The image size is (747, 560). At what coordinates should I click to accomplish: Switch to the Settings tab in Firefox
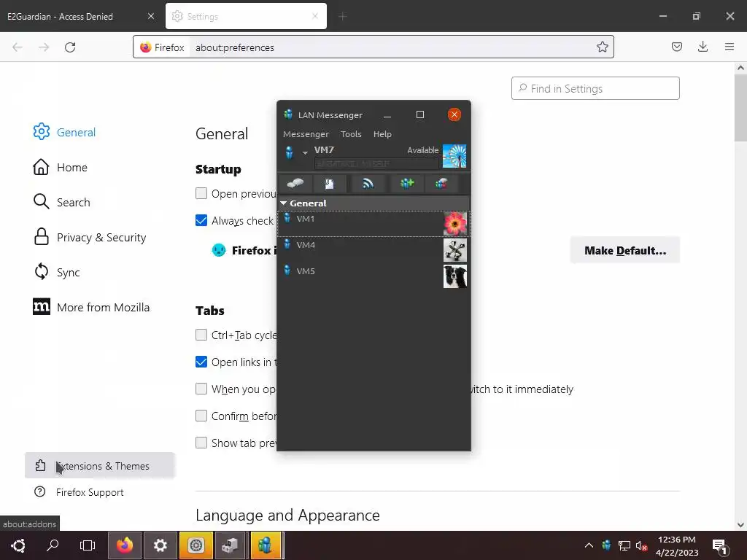click(247, 16)
